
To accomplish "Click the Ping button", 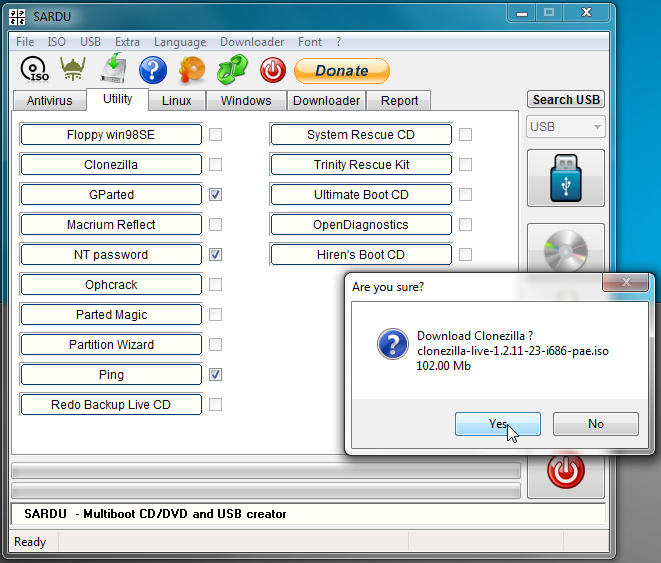I will [111, 375].
